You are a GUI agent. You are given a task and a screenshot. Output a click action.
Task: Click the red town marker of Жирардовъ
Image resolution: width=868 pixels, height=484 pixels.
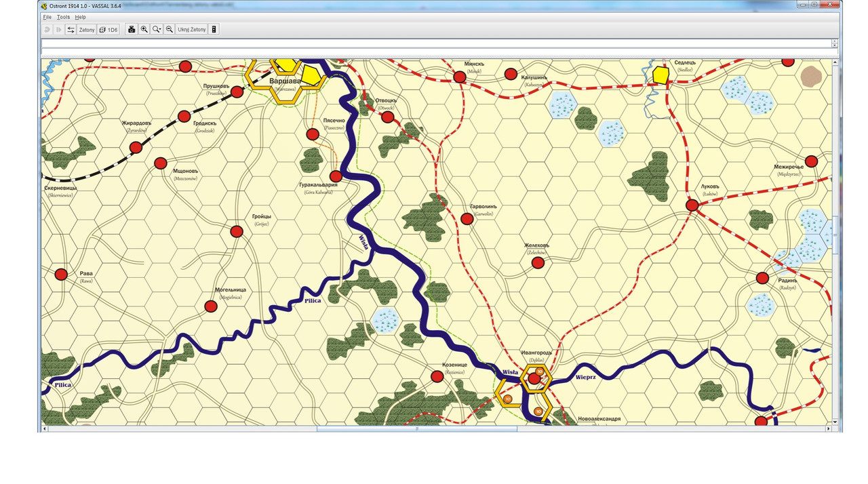[x=136, y=147]
